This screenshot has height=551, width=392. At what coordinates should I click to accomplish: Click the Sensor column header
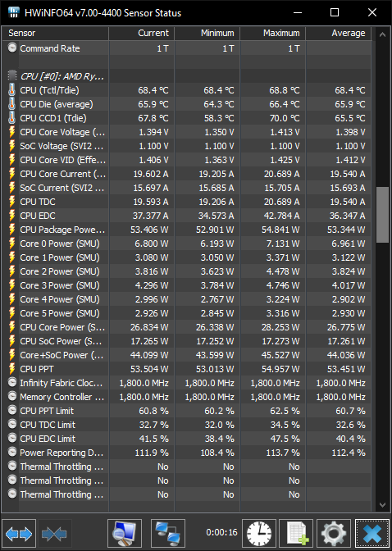click(x=55, y=33)
